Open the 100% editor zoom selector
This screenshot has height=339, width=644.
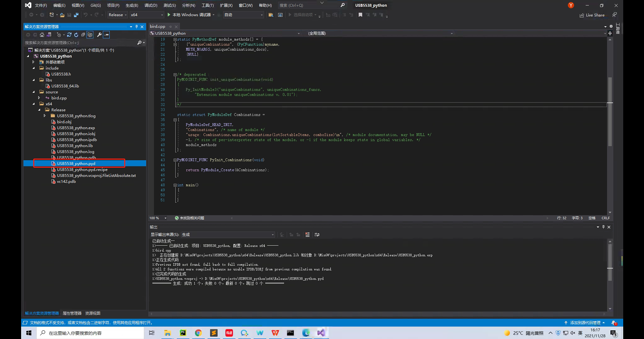[x=158, y=218]
